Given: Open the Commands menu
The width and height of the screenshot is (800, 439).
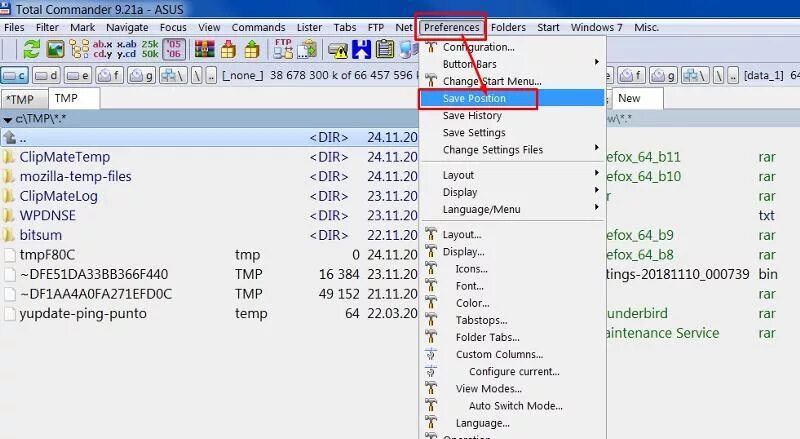Looking at the screenshot, I should 258,28.
